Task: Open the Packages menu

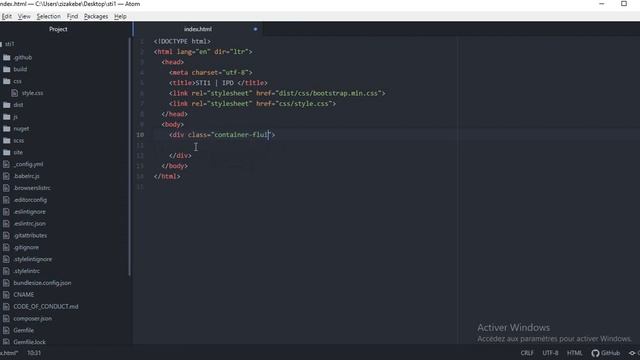Action: [96, 16]
